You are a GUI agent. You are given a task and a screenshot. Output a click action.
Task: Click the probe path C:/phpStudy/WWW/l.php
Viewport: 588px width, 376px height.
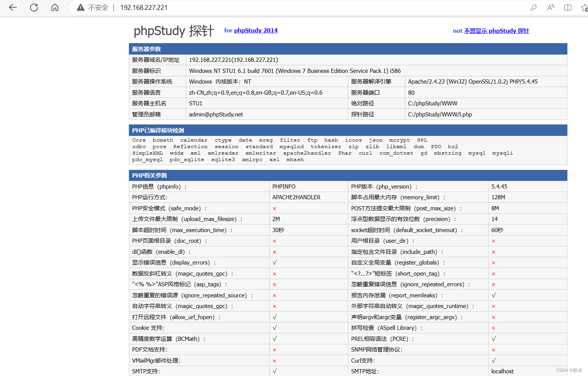[x=440, y=115]
